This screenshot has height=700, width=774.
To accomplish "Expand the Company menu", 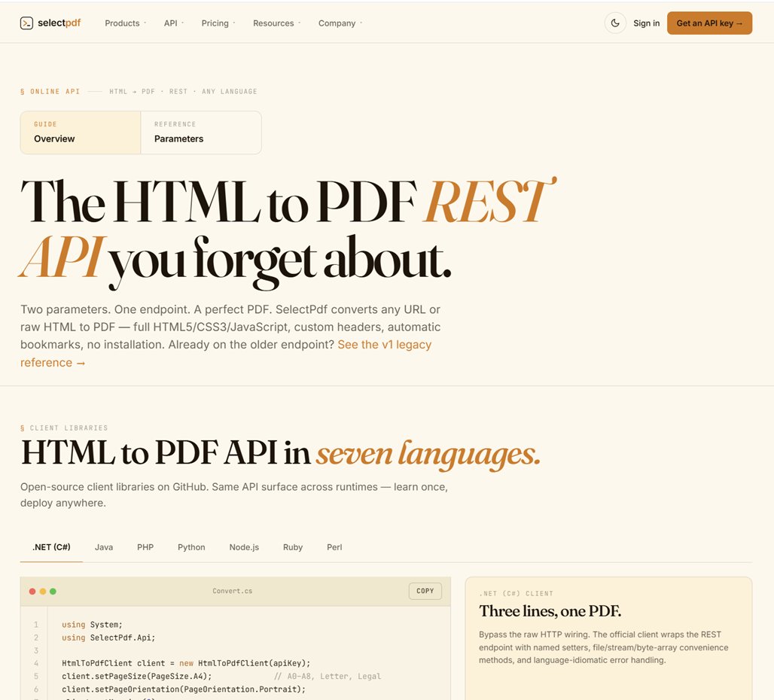I will (340, 23).
